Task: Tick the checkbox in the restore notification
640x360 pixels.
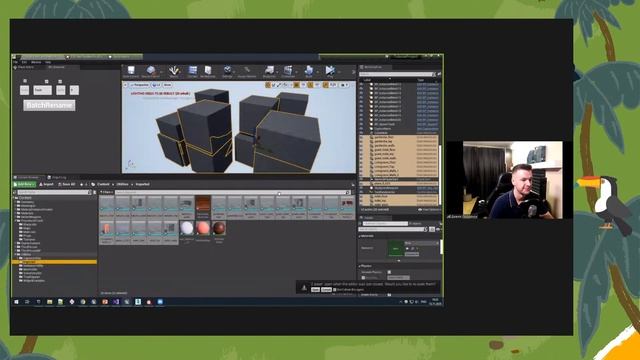Action: tap(335, 290)
